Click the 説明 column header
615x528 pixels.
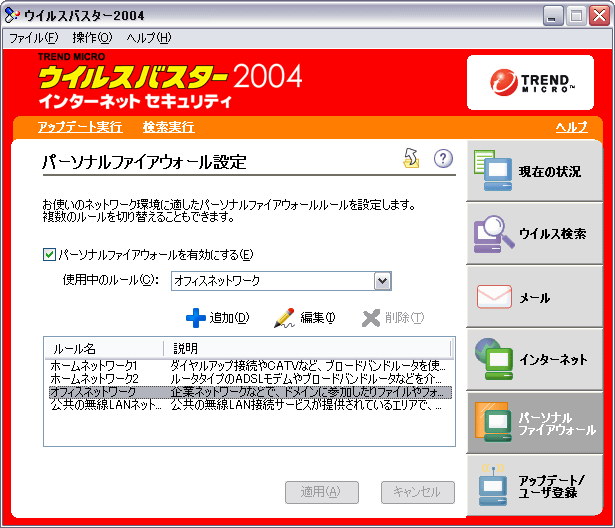point(307,348)
